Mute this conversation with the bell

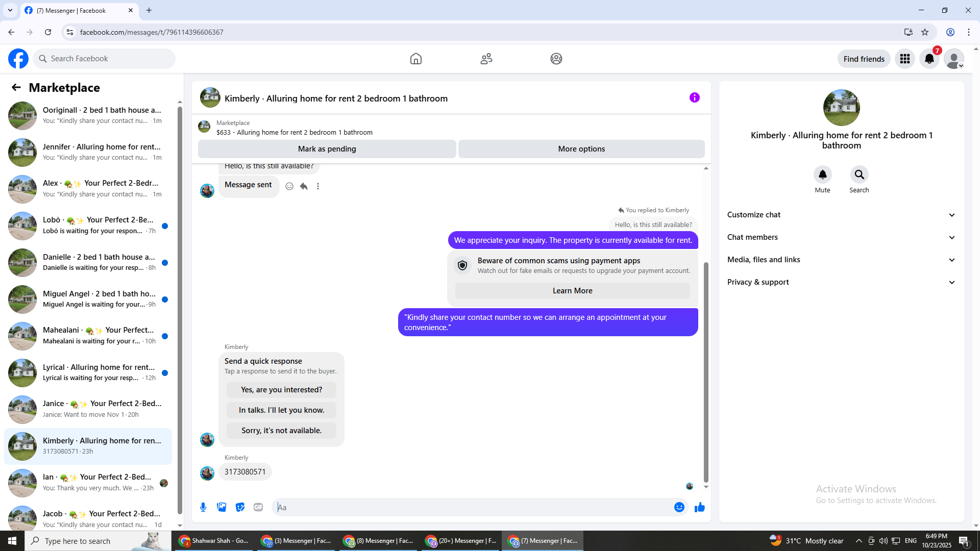pyautogui.click(x=822, y=175)
